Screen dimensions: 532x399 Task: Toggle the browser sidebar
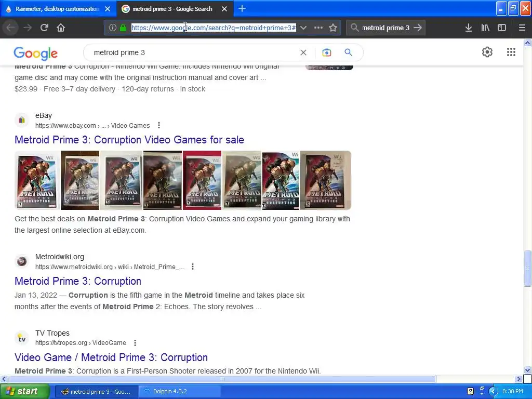coord(502,28)
